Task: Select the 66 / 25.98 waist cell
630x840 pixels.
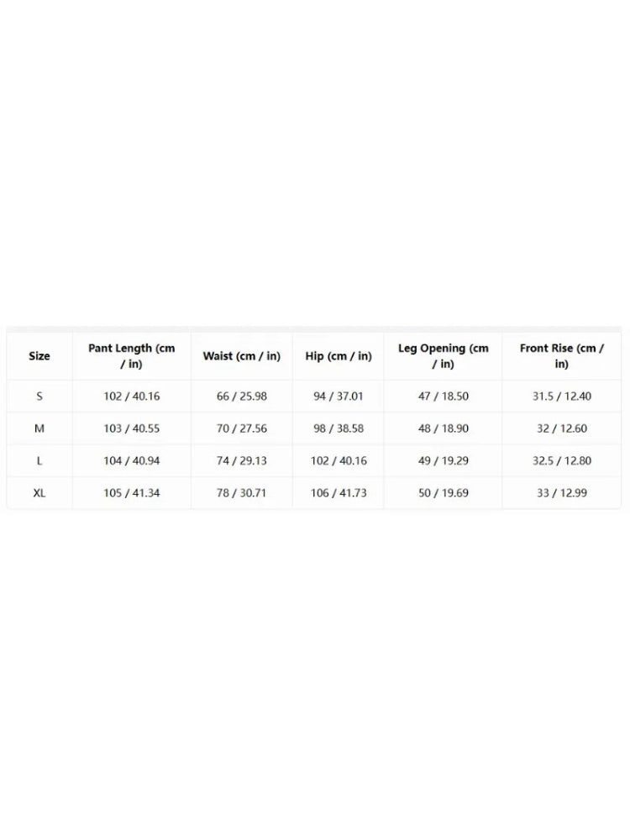Action: pos(242,396)
